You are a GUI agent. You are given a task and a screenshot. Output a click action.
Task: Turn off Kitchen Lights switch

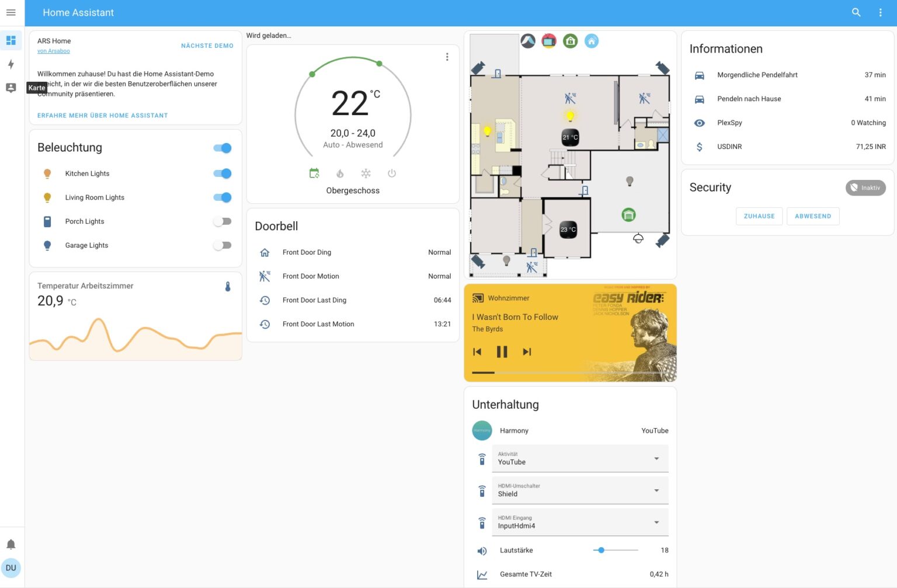coord(222,173)
